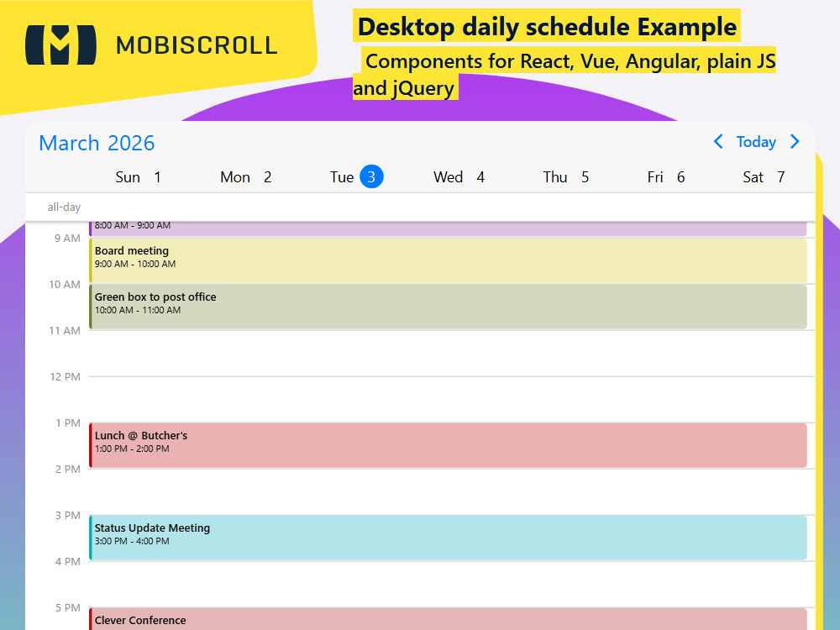Select Wed 4 in the week strip

pyautogui.click(x=459, y=177)
